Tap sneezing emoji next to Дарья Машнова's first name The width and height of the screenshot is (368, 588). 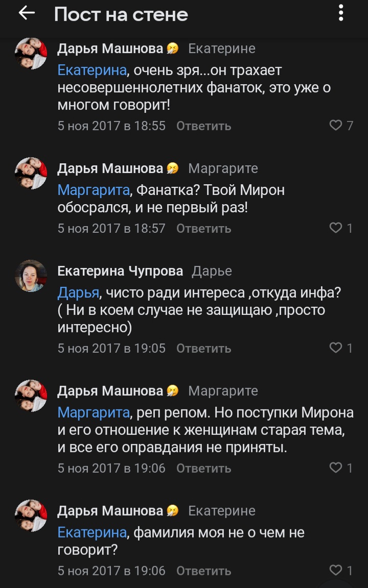(173, 49)
